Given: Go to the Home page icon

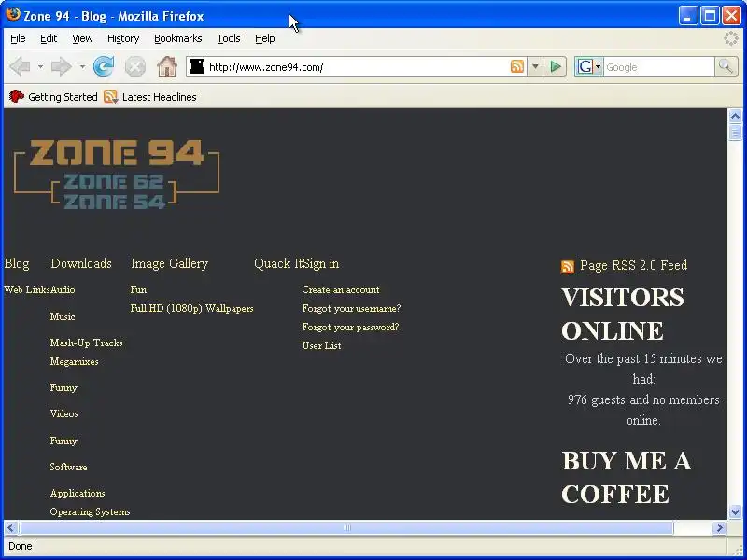Looking at the screenshot, I should 167,66.
